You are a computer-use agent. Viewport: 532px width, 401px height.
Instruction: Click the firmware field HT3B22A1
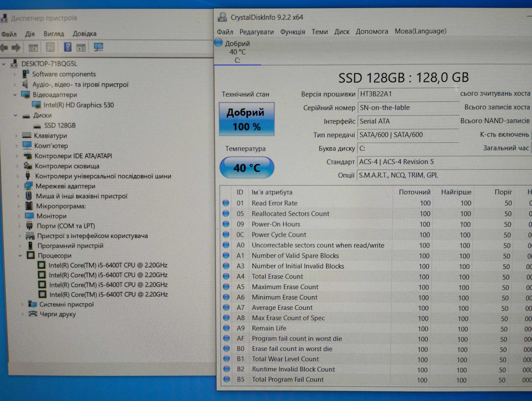[x=408, y=94]
